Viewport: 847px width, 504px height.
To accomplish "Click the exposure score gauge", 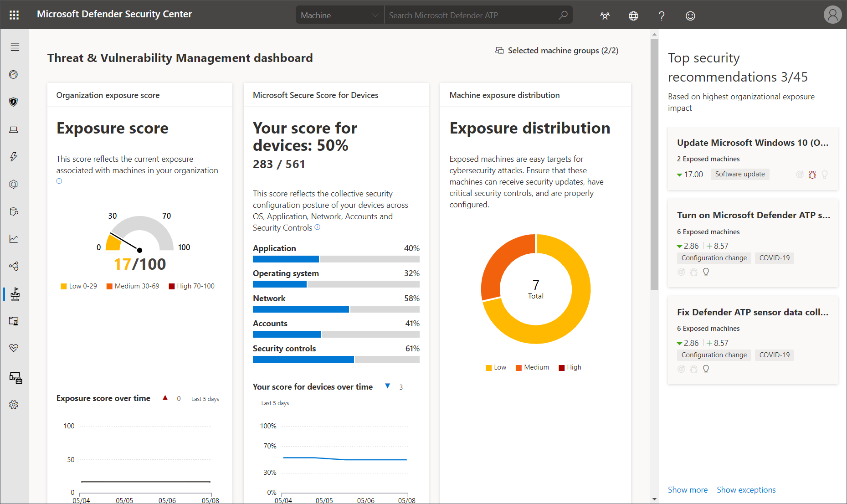I will pos(140,233).
